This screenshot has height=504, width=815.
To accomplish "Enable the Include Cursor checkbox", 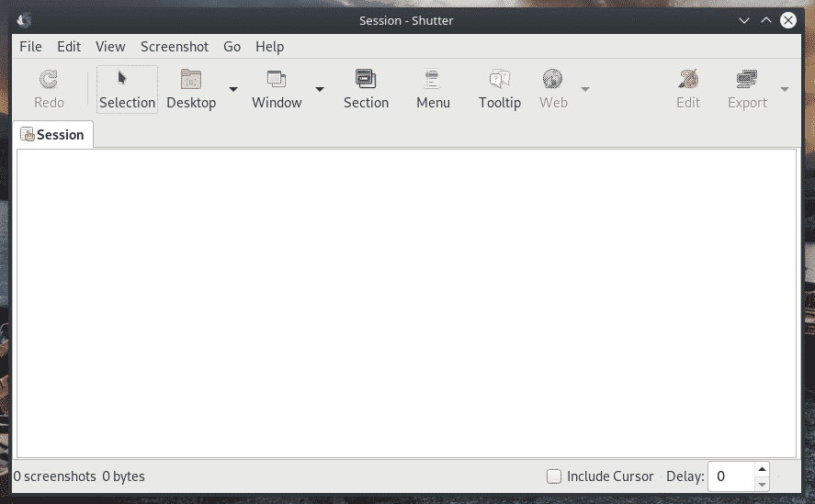I will (x=554, y=476).
